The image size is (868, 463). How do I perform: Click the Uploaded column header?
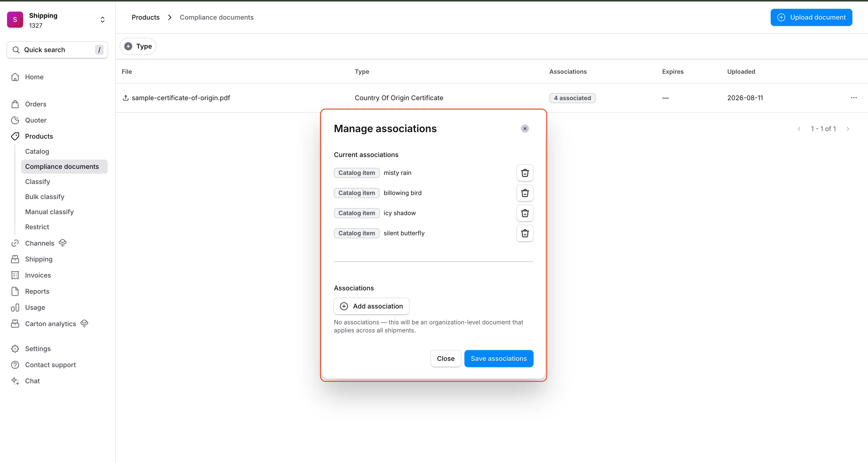[741, 71]
